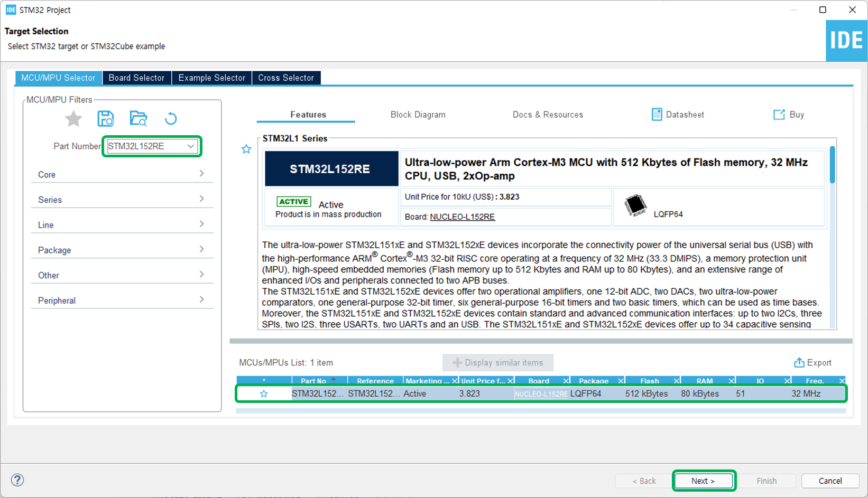Open the Docs & Resources tab
Viewport: 868px width, 498px height.
point(548,115)
